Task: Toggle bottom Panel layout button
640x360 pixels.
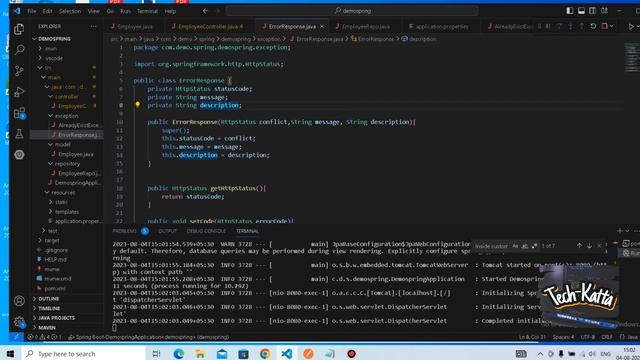Action: [581, 11]
